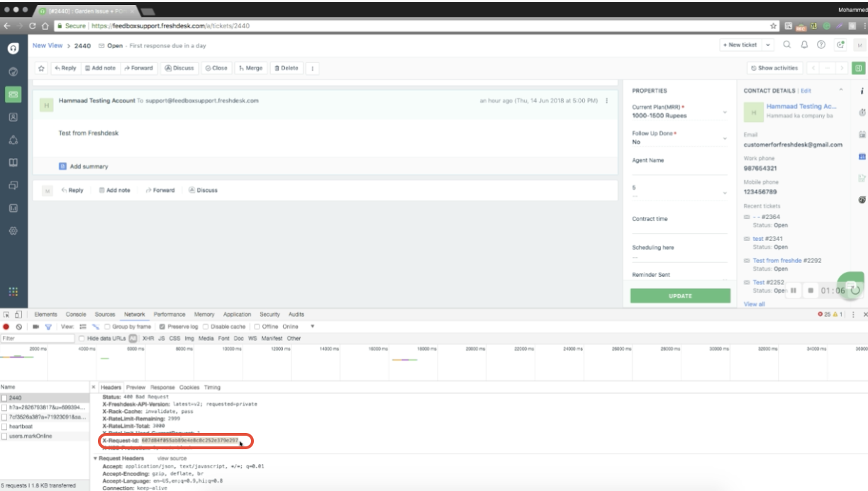
Task: Toggle DevTools device toolbar icon
Action: pyautogui.click(x=18, y=314)
